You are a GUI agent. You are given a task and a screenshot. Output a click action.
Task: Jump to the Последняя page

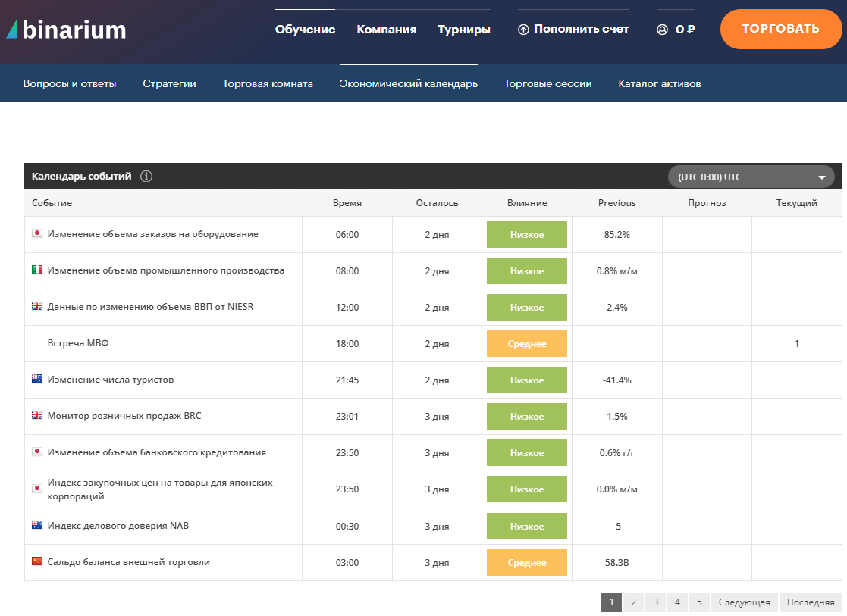[x=810, y=602]
